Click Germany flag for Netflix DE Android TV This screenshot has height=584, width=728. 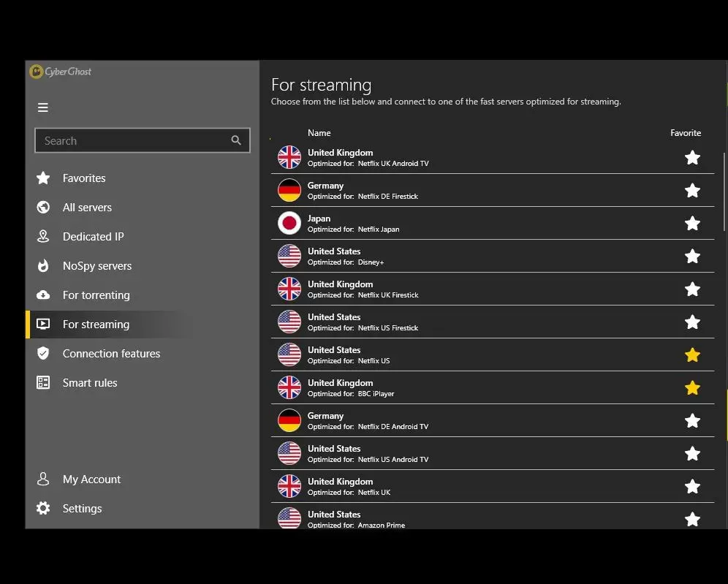click(x=289, y=420)
